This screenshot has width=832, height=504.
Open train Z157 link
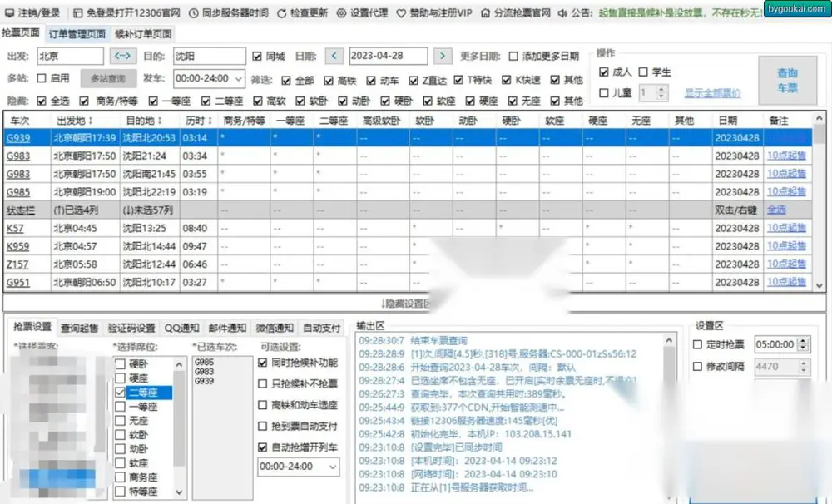17,264
